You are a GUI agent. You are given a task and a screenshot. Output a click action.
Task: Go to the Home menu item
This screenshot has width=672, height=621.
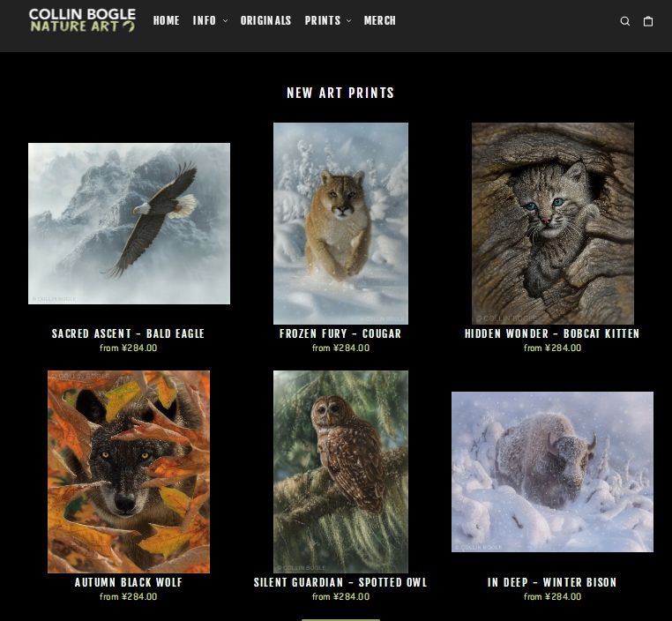point(166,20)
